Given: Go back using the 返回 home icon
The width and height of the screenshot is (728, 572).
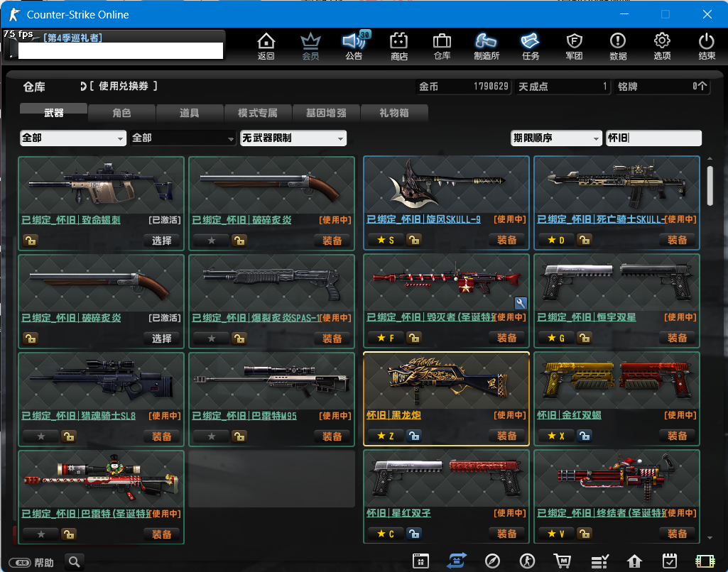Looking at the screenshot, I should [x=266, y=46].
